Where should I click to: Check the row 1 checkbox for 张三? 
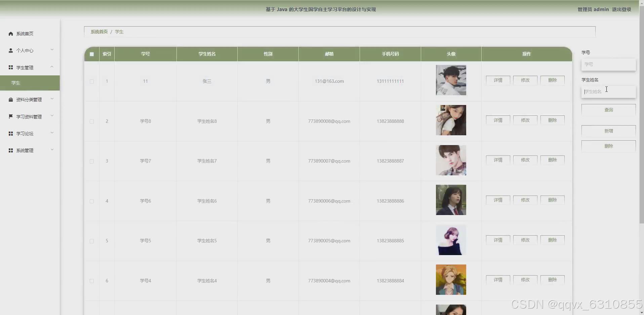(x=92, y=81)
